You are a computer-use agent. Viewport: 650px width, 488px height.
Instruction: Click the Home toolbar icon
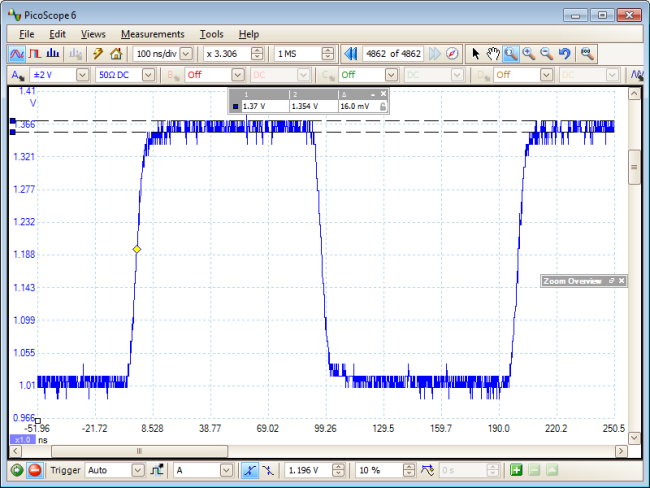(x=116, y=53)
